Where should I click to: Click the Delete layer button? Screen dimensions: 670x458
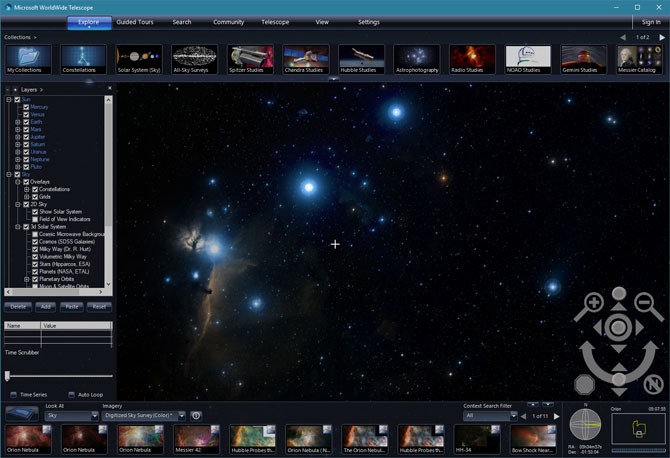pyautogui.click(x=18, y=307)
